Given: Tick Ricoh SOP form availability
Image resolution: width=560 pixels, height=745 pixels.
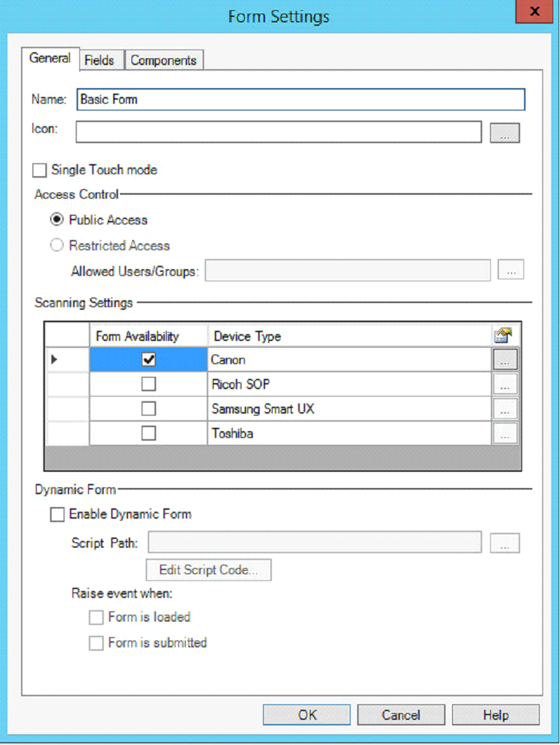Looking at the screenshot, I should 148,384.
